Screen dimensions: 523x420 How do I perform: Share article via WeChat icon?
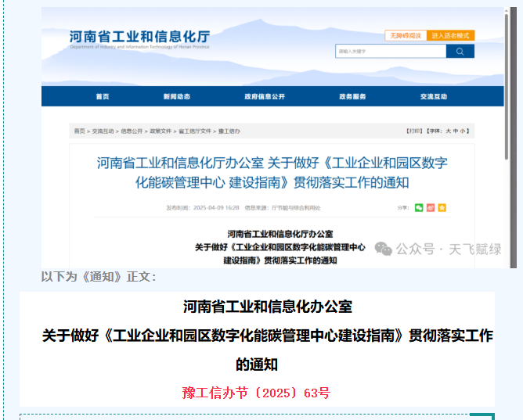point(419,207)
